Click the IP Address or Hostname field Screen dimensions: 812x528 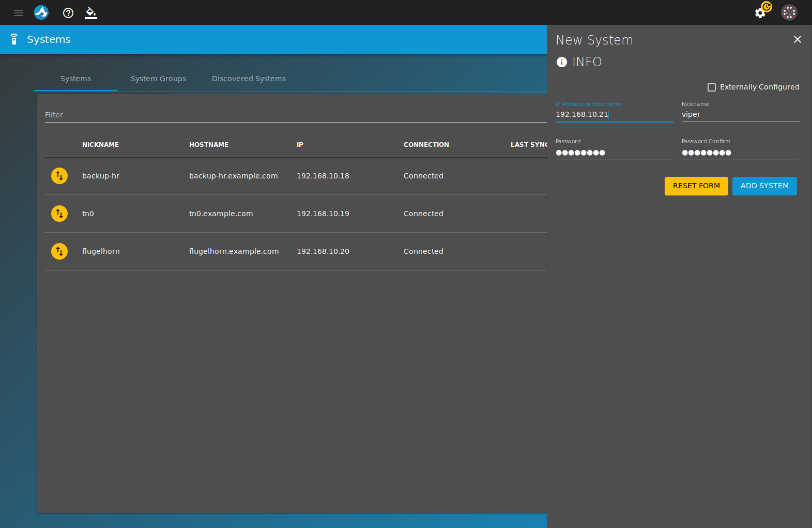[614, 114]
